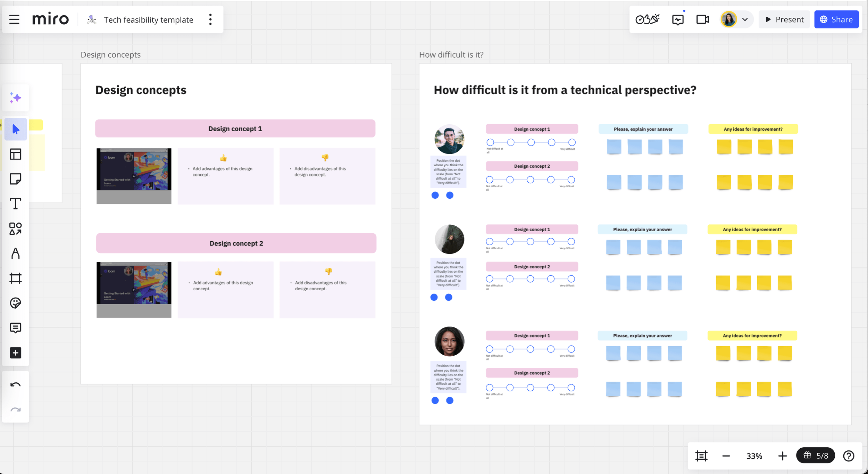Select the sticky note tool
The height and width of the screenshot is (474, 868).
point(15,179)
